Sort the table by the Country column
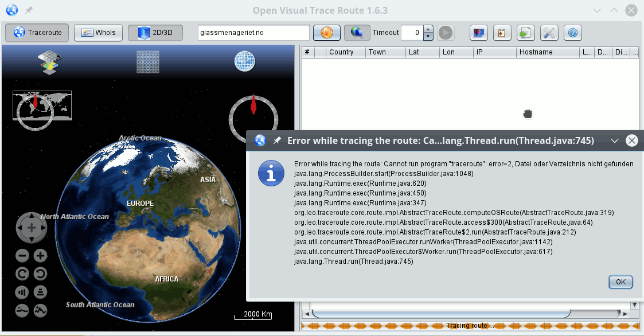Image resolution: width=644 pixels, height=336 pixels. click(x=346, y=52)
